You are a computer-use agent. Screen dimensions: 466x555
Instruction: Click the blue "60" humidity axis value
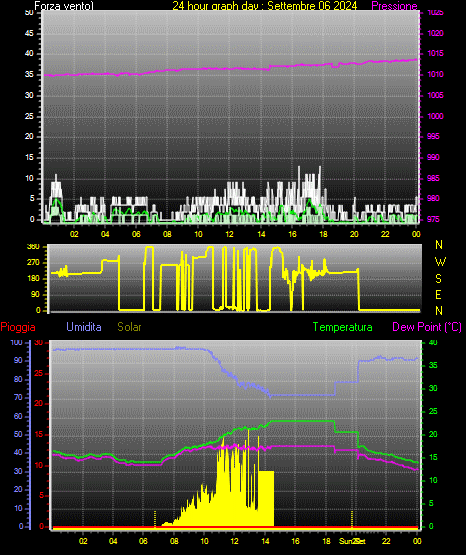click(x=18, y=416)
